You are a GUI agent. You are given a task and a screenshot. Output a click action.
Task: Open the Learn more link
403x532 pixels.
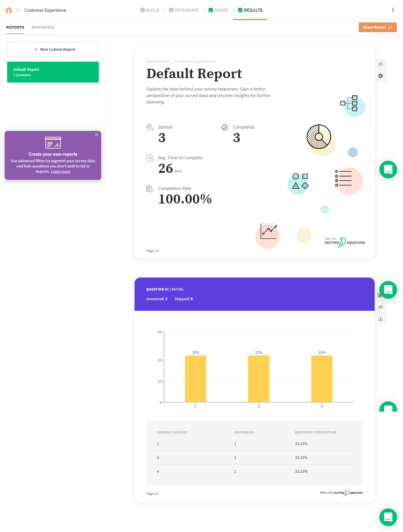pyautogui.click(x=60, y=172)
